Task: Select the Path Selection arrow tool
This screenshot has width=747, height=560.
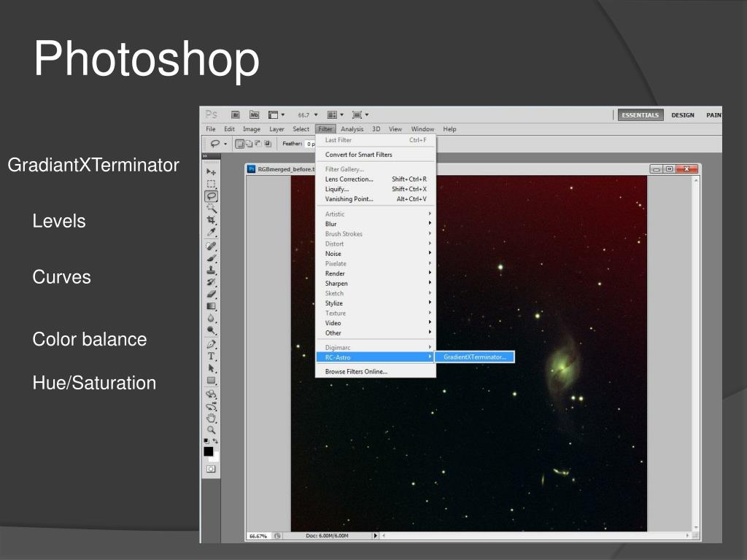Action: pos(211,368)
